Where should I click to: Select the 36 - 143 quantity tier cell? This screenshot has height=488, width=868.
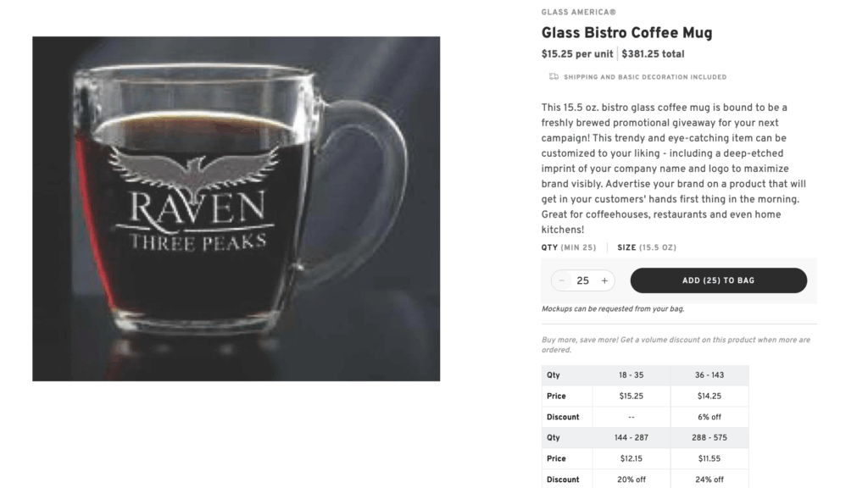(x=709, y=374)
